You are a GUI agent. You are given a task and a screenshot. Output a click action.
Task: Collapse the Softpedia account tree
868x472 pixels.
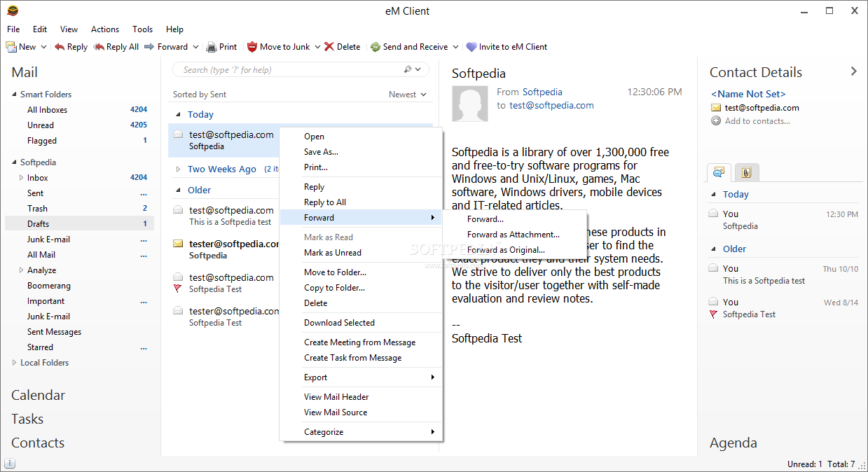pyautogui.click(x=14, y=162)
